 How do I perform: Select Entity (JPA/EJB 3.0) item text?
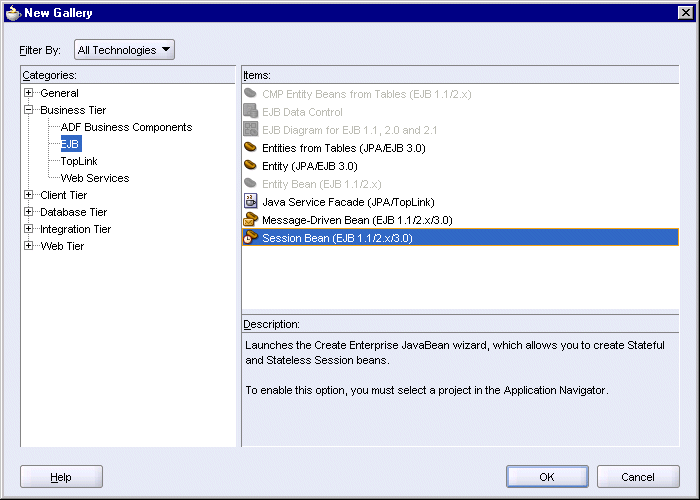(310, 166)
